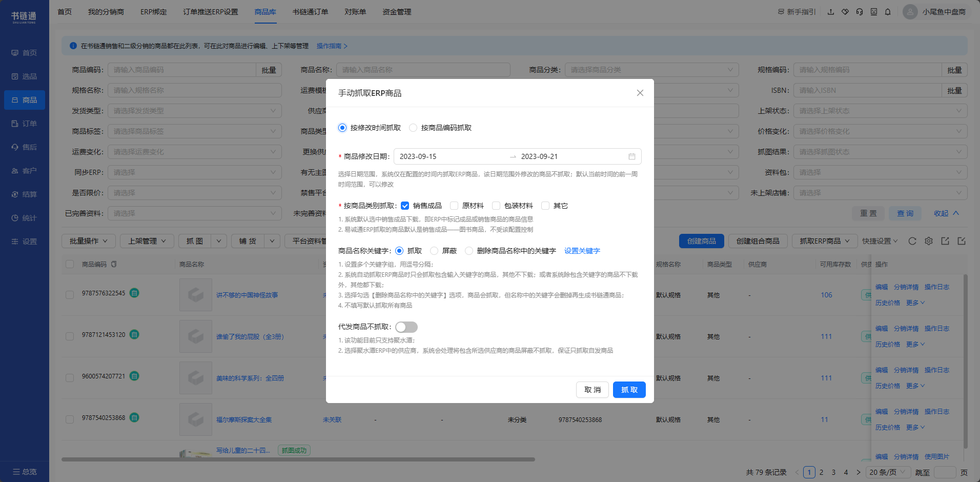980x482 pixels.
Task: Open notification bell icon
Action: [888, 12]
